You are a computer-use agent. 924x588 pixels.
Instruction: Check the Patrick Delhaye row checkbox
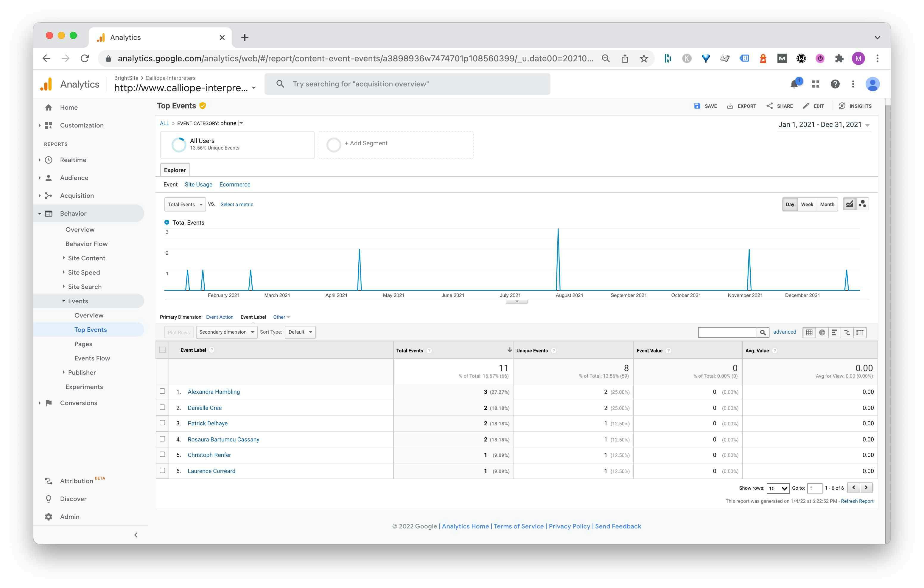pos(162,423)
